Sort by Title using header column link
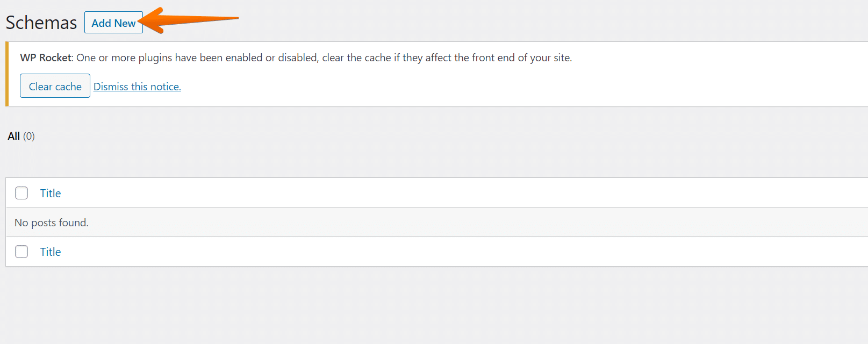Image resolution: width=868 pixels, height=344 pixels. coord(51,193)
